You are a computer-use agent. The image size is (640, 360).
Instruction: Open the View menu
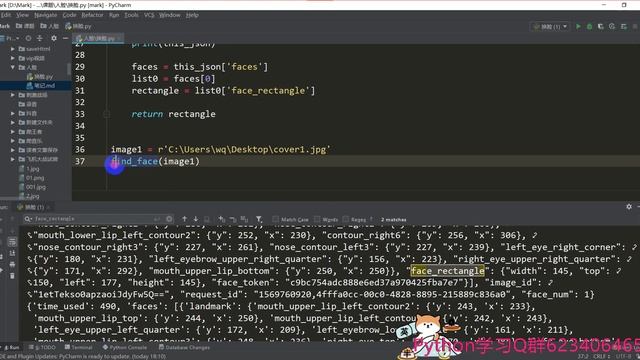22,15
